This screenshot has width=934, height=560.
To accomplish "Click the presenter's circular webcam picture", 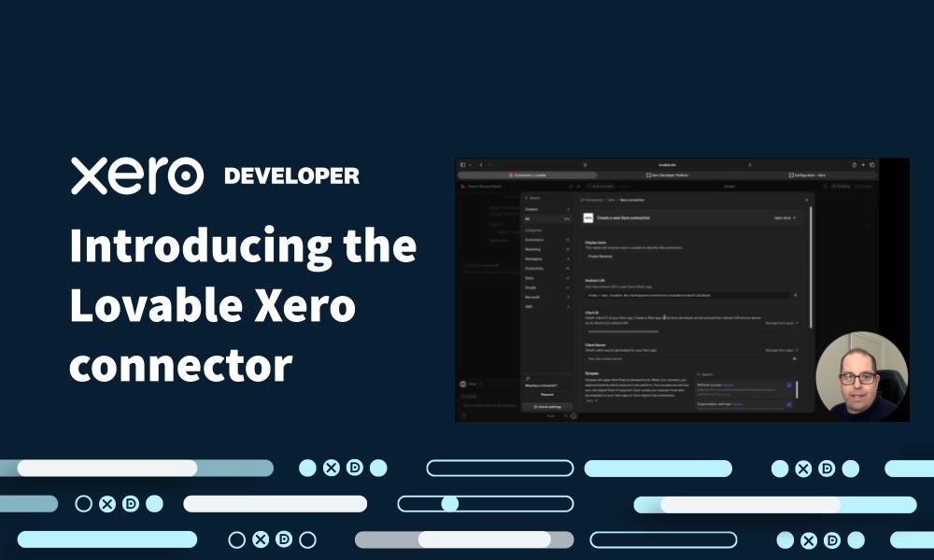I will (x=862, y=377).
